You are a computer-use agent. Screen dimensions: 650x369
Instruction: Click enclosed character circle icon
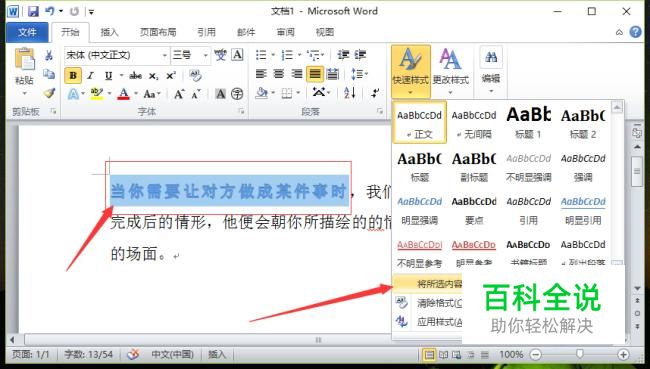(x=237, y=94)
